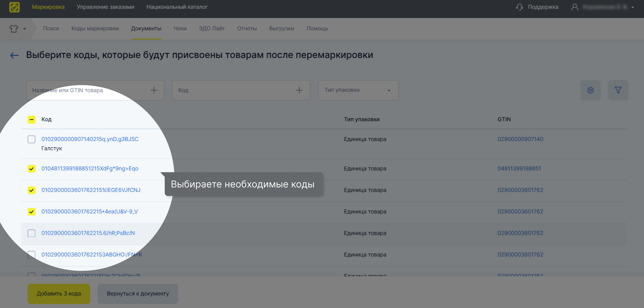The image size is (644, 308).
Task: Click the Честный ЗНАК logo icon
Action: [14, 7]
